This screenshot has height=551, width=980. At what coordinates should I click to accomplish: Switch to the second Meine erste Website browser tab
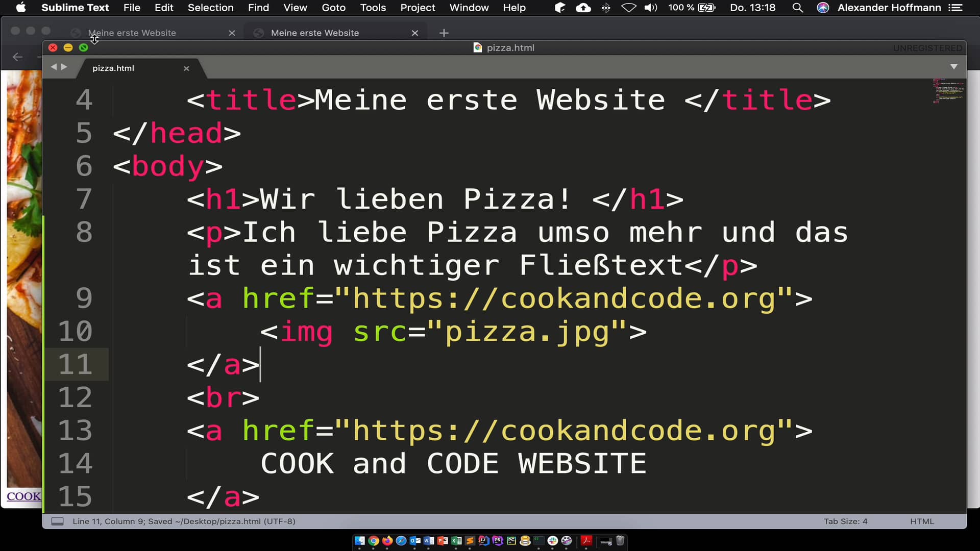coord(314,33)
